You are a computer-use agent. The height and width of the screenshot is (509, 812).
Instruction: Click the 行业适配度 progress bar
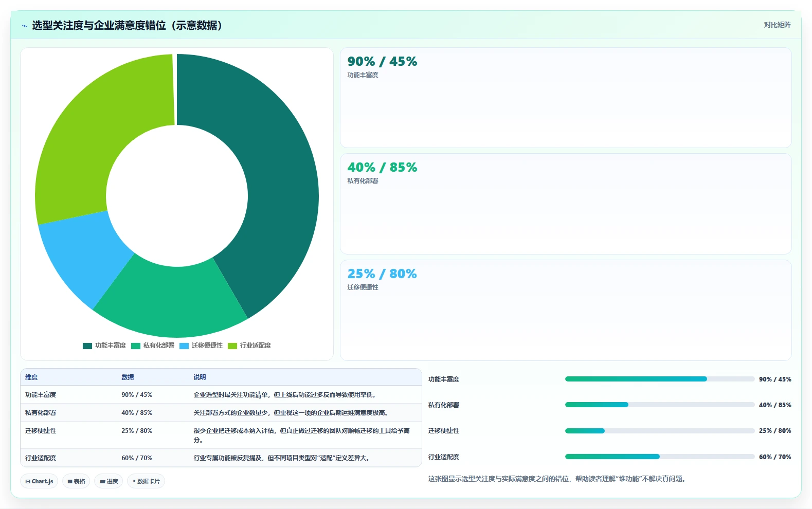click(x=660, y=457)
